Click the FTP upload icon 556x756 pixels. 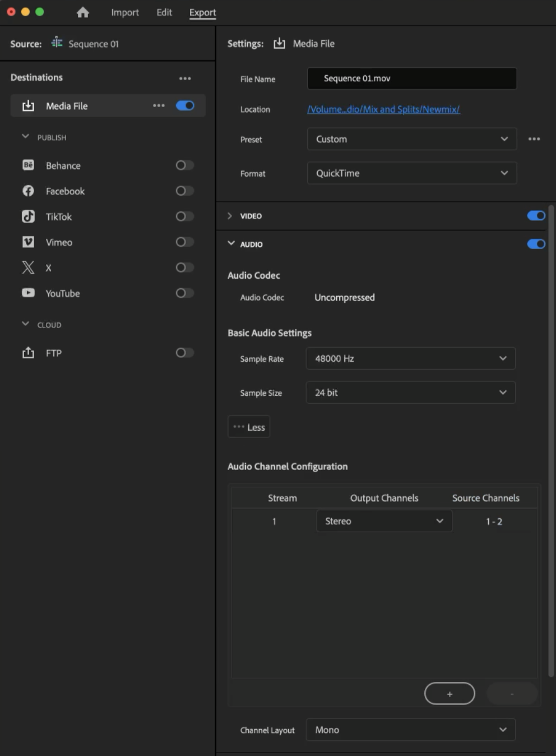(x=28, y=352)
